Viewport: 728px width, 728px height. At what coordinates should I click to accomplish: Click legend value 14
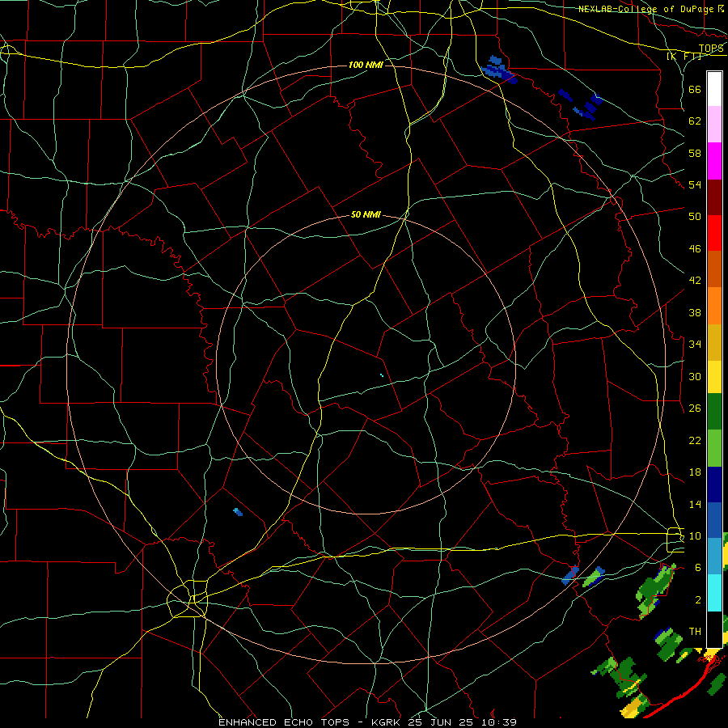pyautogui.click(x=695, y=504)
